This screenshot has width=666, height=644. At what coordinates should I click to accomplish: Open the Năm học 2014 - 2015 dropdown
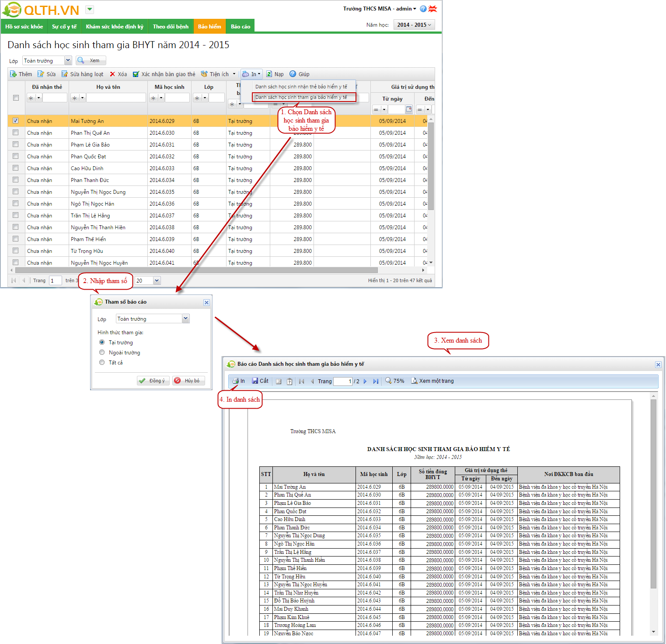[x=414, y=25]
